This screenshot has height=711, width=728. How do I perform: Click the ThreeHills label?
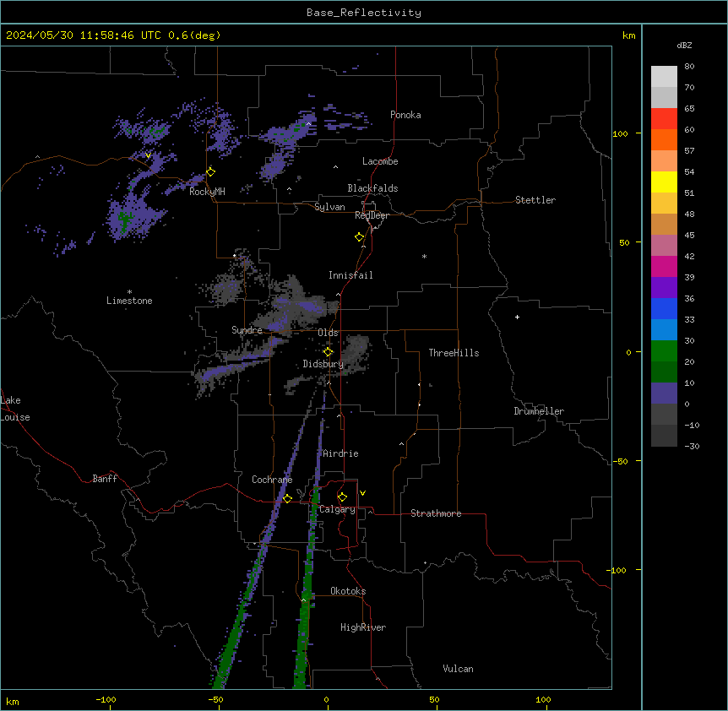(454, 353)
